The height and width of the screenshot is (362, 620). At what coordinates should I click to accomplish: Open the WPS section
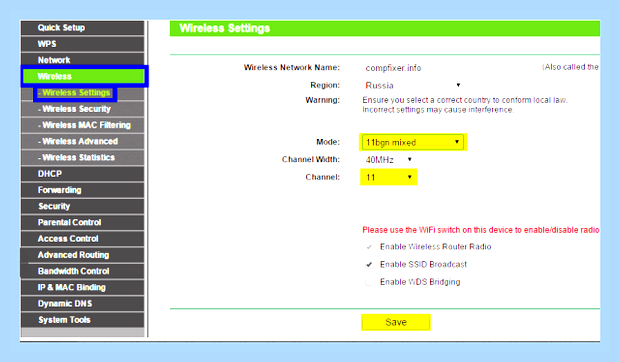tap(83, 44)
